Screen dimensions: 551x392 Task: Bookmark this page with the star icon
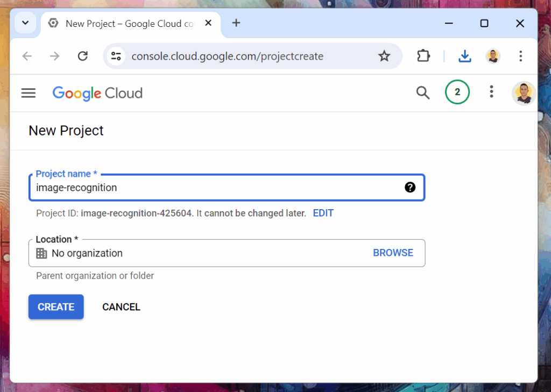pyautogui.click(x=384, y=56)
